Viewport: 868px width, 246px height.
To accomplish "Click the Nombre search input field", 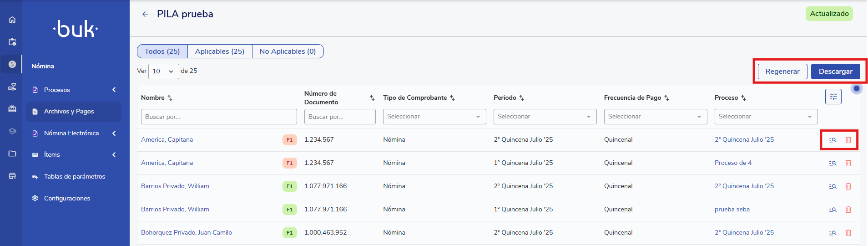I will 219,117.
